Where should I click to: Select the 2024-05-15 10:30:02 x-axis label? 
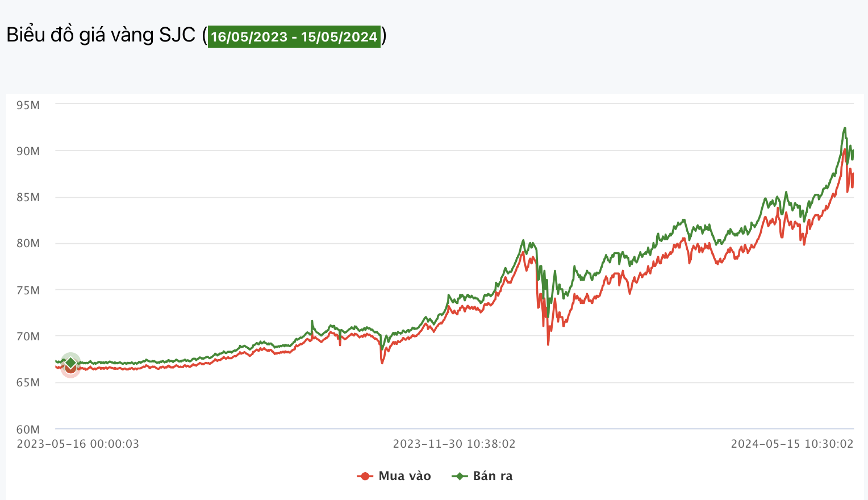tap(792, 444)
